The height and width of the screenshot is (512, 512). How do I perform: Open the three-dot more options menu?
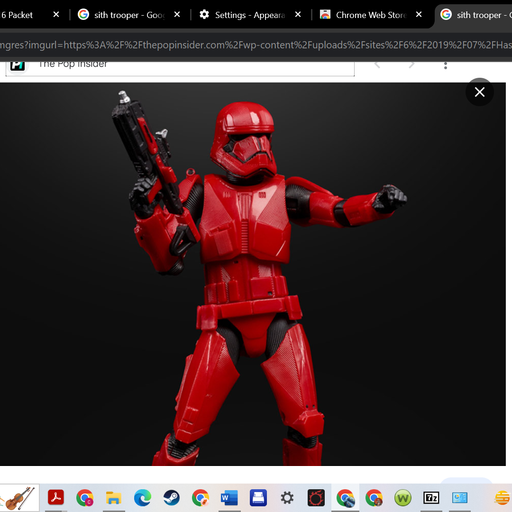pos(445,65)
